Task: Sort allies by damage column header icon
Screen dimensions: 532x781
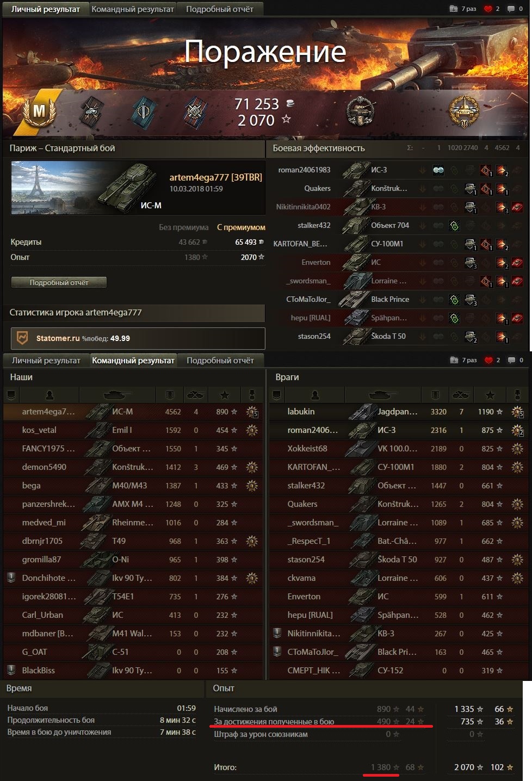Action: 170,395
